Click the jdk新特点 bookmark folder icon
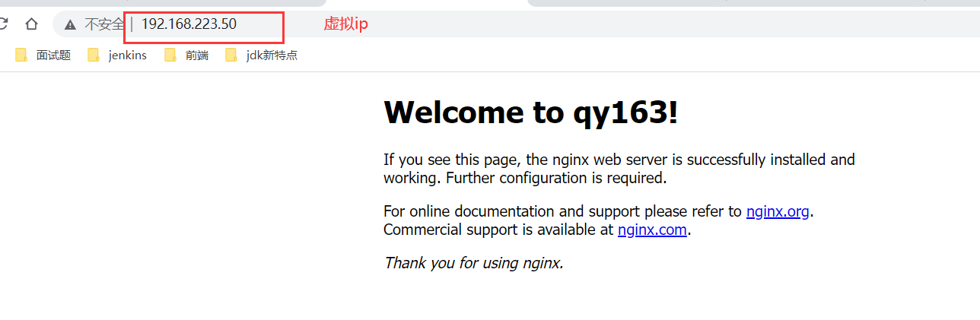 (231, 55)
